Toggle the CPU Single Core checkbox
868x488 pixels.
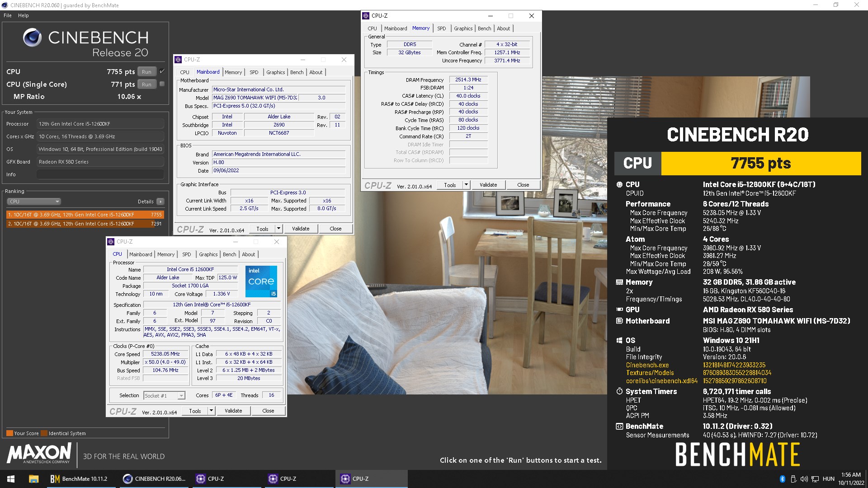click(162, 84)
